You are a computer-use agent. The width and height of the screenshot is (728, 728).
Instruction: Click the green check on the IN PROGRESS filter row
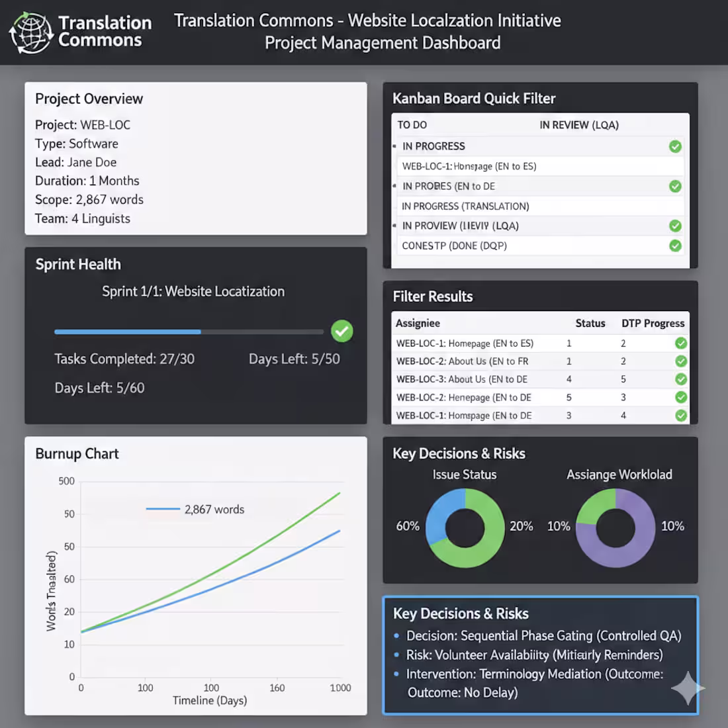pyautogui.click(x=675, y=146)
